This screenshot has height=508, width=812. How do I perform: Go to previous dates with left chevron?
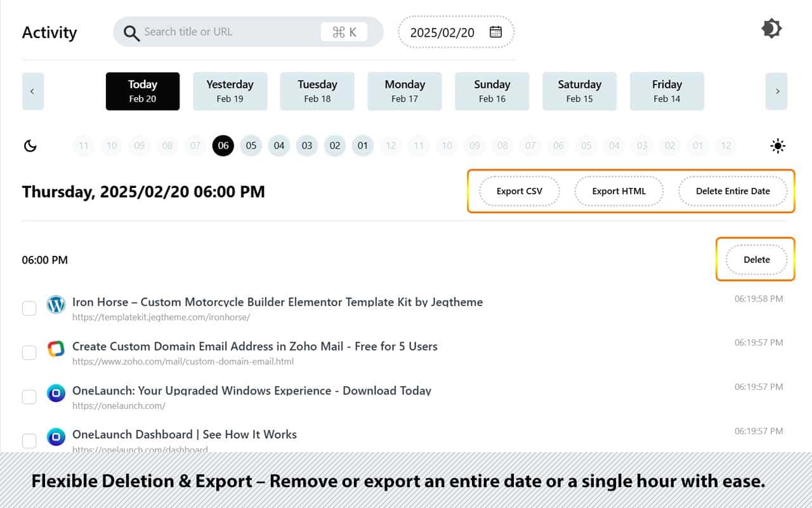coord(32,91)
